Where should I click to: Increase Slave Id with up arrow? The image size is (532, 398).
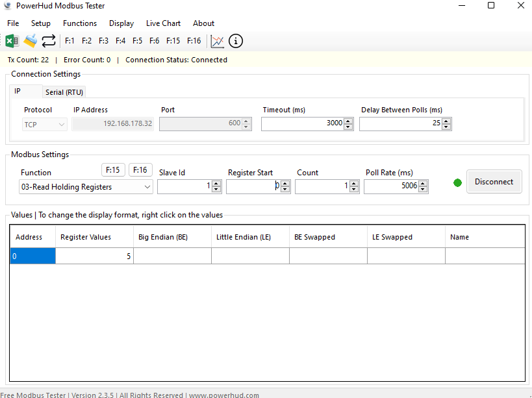(x=216, y=183)
